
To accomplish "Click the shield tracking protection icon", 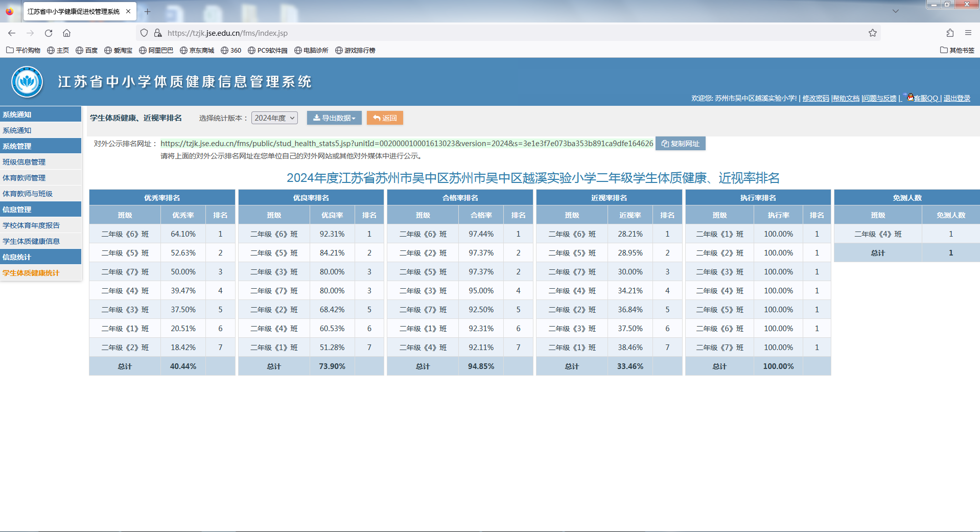I will click(144, 33).
